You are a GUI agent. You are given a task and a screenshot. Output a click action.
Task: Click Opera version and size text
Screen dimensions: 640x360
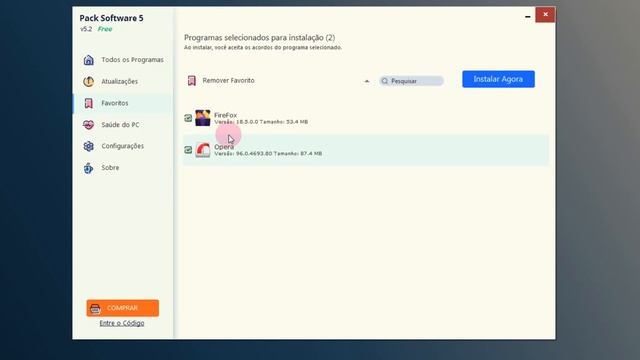point(268,153)
